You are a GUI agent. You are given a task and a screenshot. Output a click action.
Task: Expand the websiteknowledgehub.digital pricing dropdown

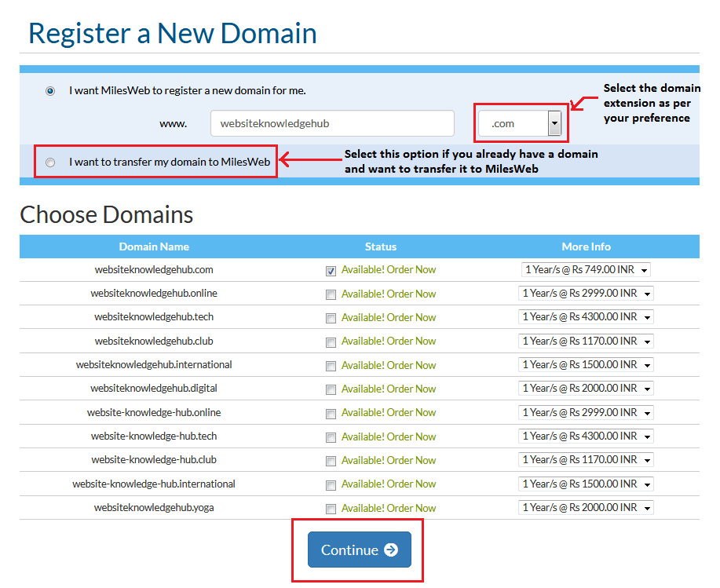point(586,389)
